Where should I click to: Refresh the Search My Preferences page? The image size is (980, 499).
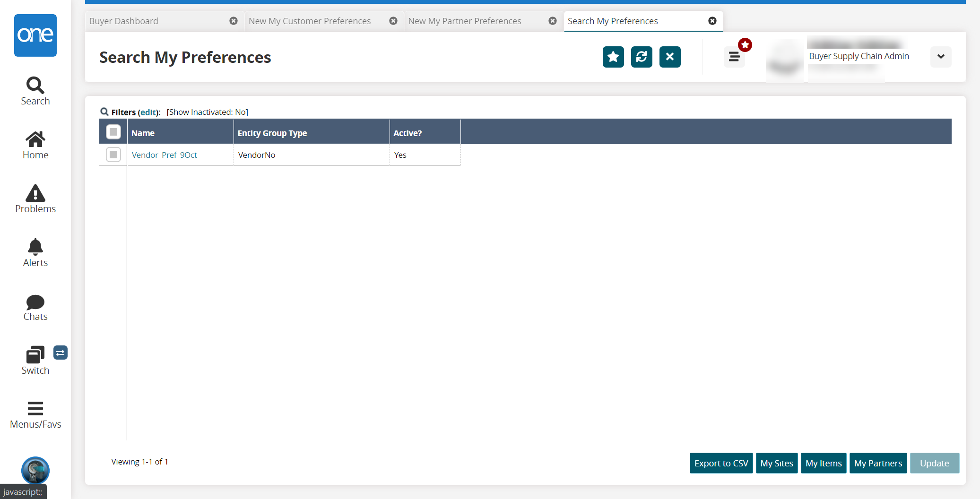(642, 57)
